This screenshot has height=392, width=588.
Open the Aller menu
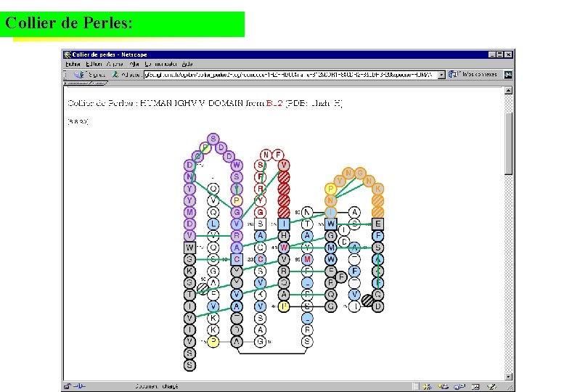pyautogui.click(x=134, y=64)
